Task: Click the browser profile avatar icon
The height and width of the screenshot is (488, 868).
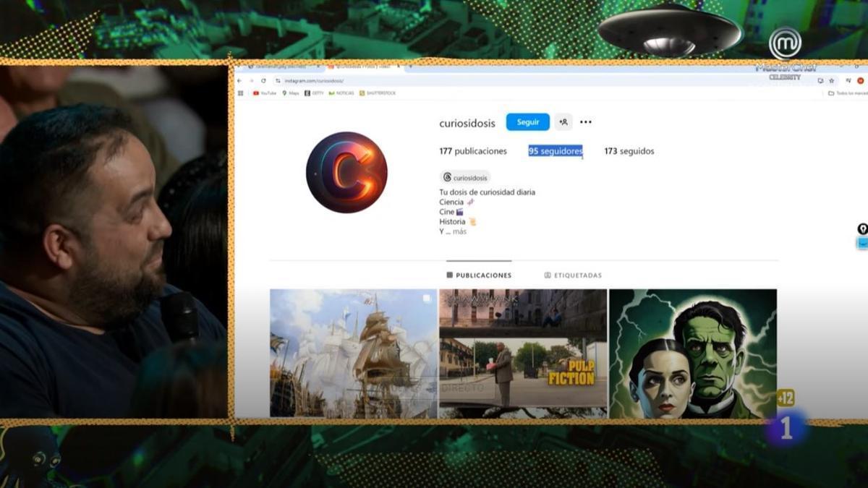Action: point(860,81)
